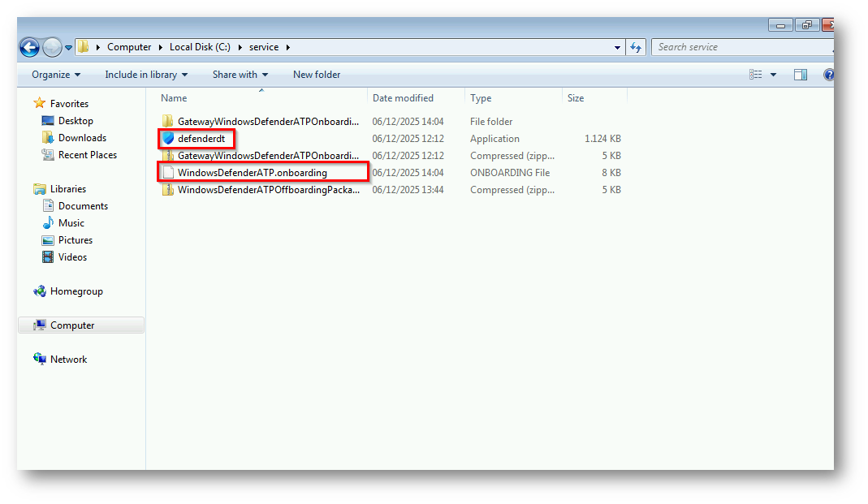Click the GatewayWindowsDefenderATPOnboardi... zipped folder icon
This screenshot has height=504, width=868.
click(168, 156)
